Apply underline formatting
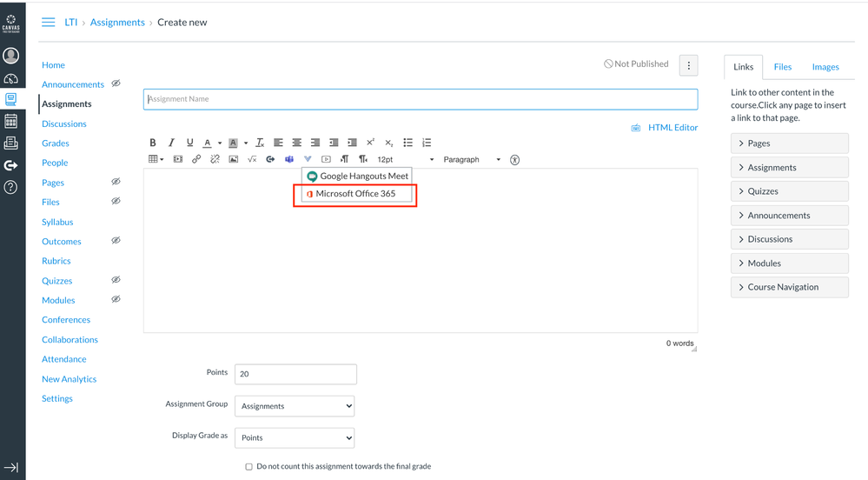 click(x=189, y=143)
